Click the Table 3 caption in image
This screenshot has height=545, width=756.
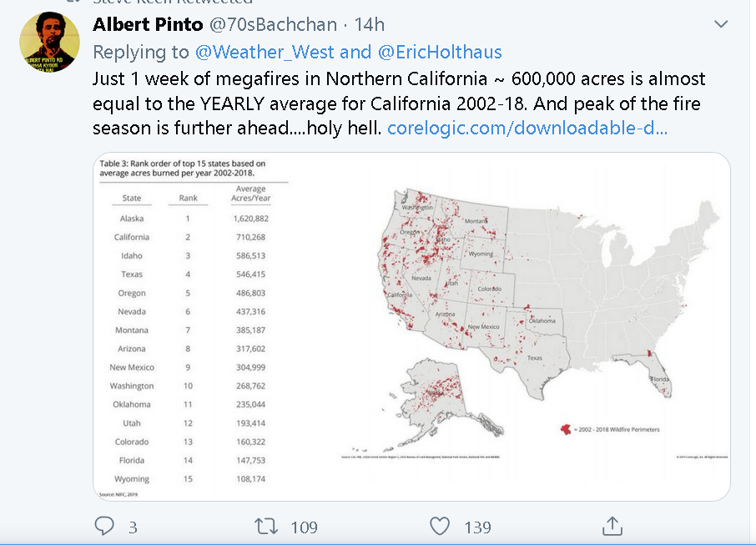183,169
